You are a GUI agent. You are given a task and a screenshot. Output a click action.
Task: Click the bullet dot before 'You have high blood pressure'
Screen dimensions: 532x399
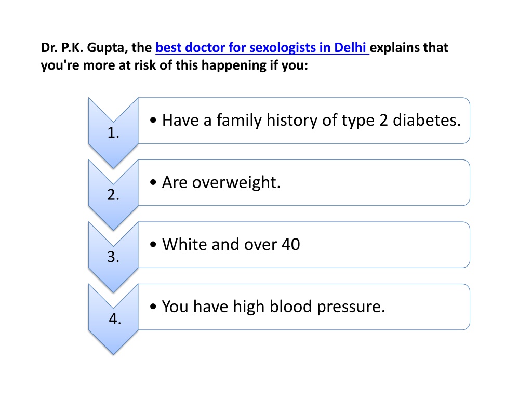point(153,307)
